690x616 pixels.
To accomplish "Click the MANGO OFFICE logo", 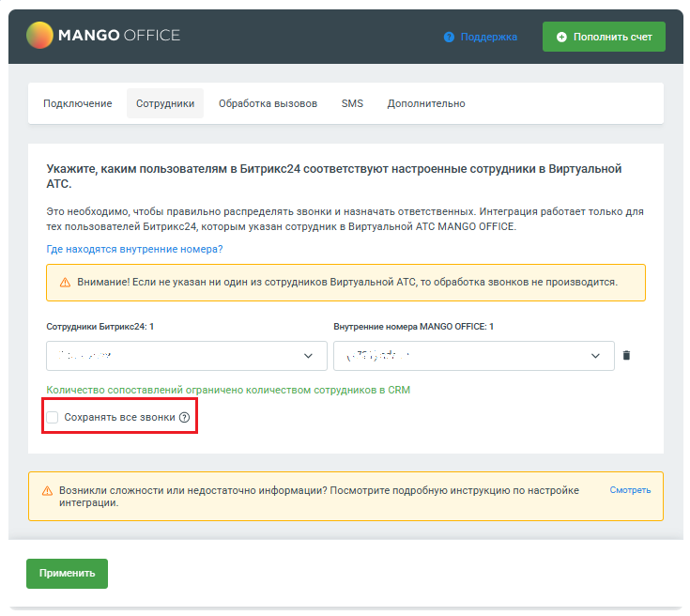I will [x=103, y=36].
